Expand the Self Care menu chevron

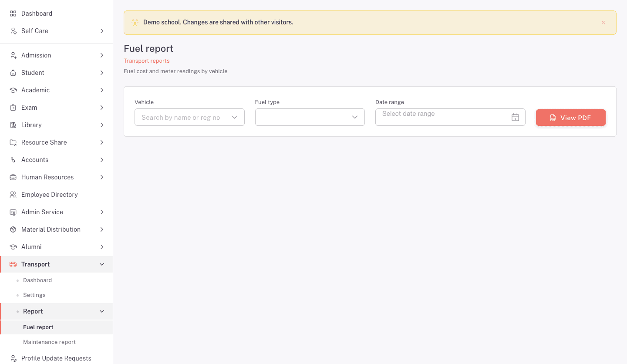(x=102, y=31)
